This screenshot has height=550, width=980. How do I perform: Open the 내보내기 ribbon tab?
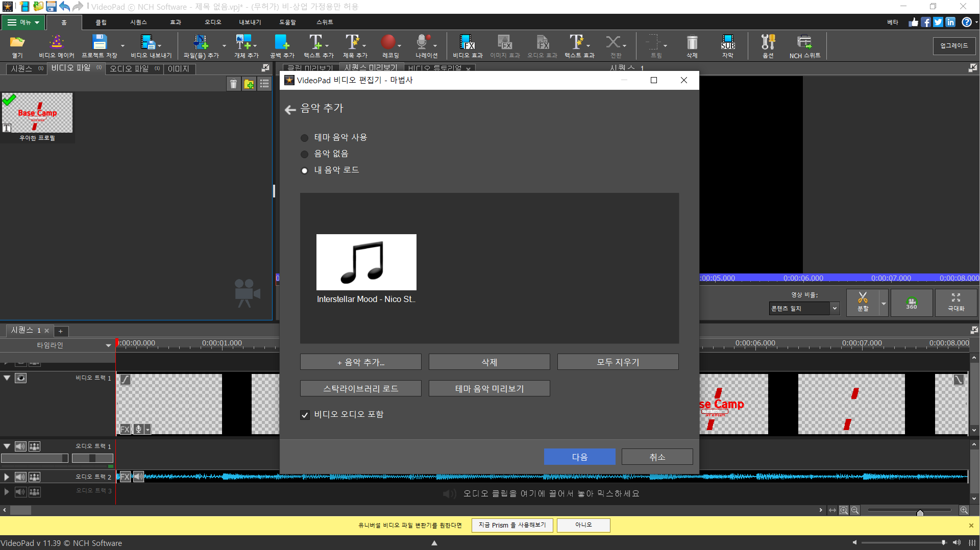pos(250,22)
